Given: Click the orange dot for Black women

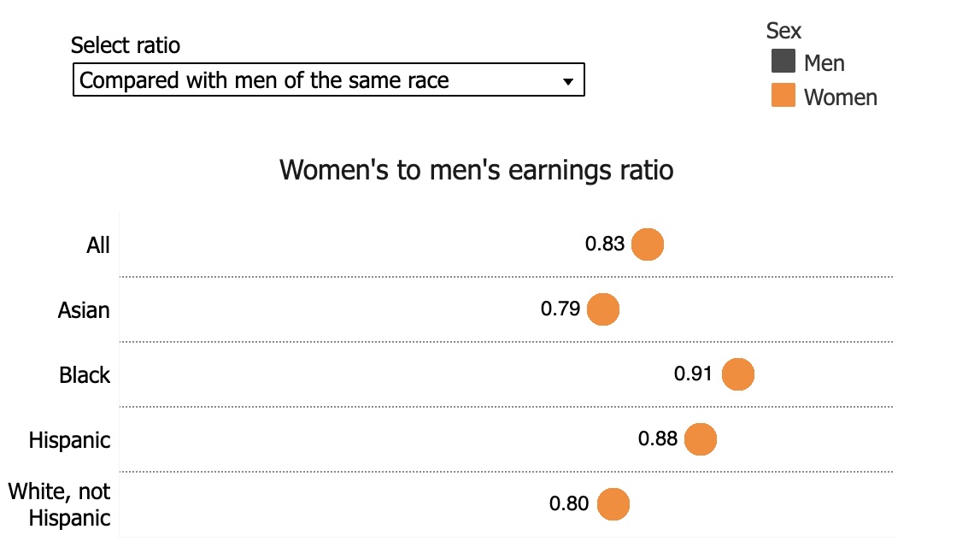Looking at the screenshot, I should coord(738,374).
